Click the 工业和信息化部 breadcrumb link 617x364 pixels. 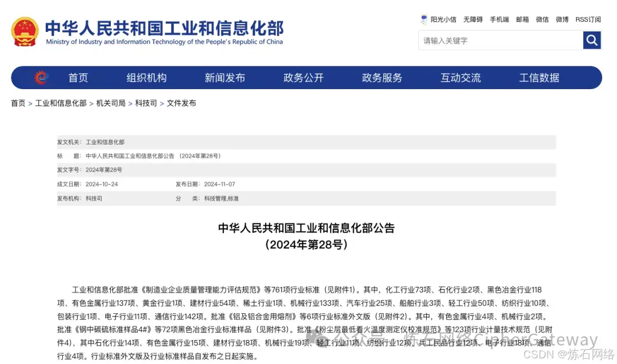61,103
